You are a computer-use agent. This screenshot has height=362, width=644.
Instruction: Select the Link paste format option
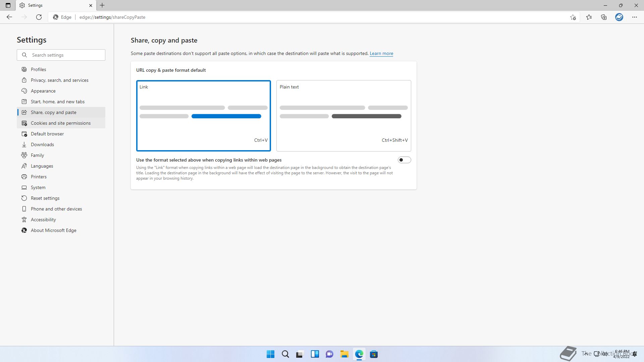tap(203, 116)
